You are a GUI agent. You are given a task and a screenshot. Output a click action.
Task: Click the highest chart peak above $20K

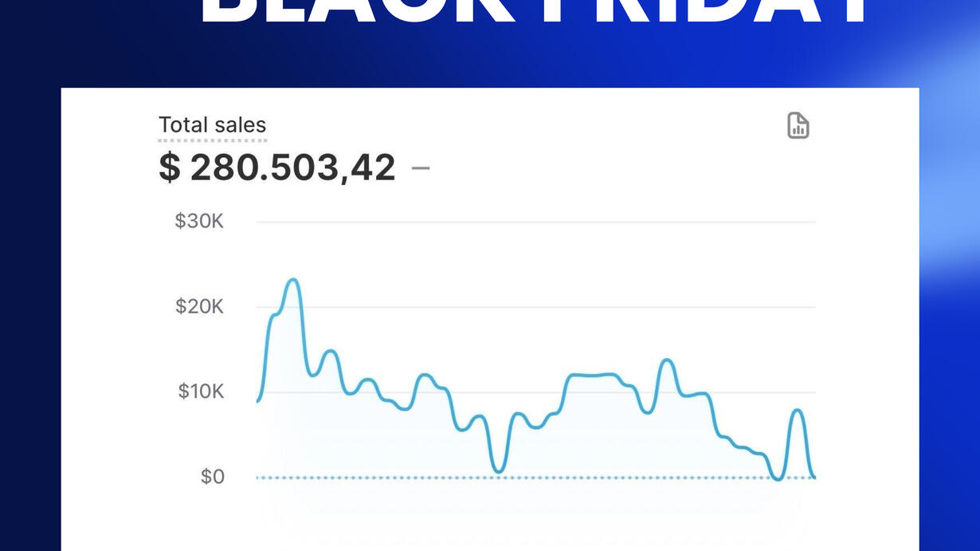coord(292,280)
